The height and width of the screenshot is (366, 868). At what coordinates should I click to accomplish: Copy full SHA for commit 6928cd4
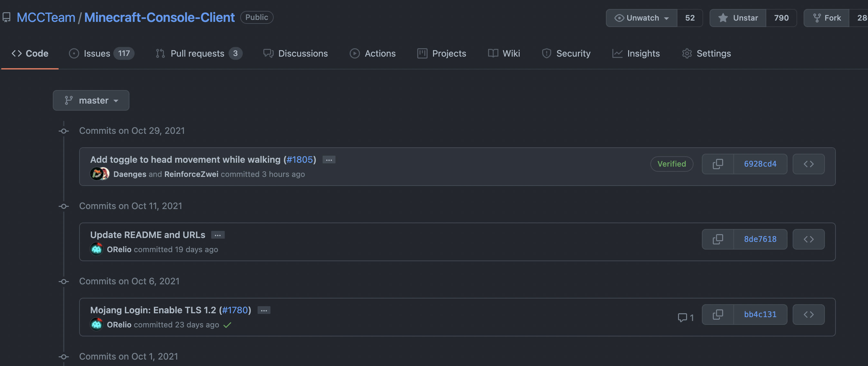point(718,164)
